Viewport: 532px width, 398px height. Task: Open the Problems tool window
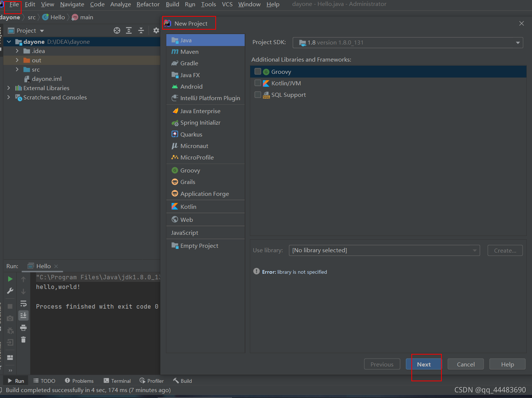click(79, 381)
